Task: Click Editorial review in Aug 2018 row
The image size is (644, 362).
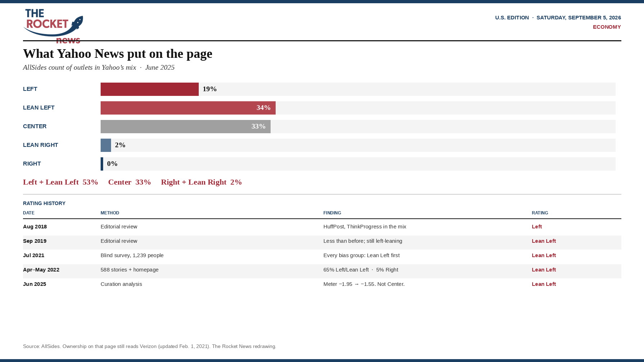Action: [119, 227]
